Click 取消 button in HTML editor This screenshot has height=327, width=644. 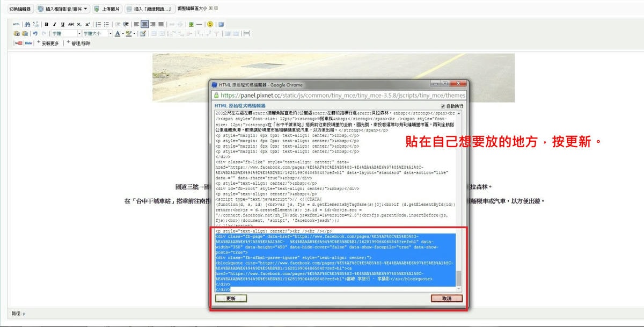(x=447, y=299)
